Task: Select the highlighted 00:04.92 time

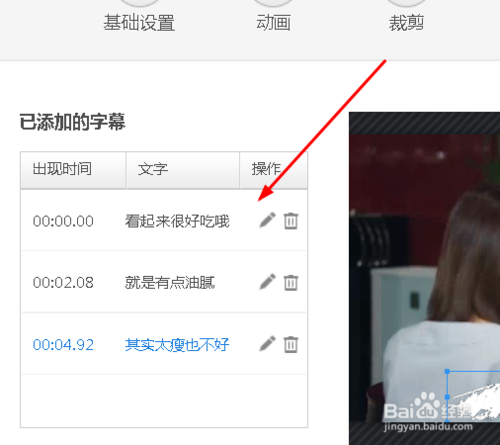Action: click(63, 345)
